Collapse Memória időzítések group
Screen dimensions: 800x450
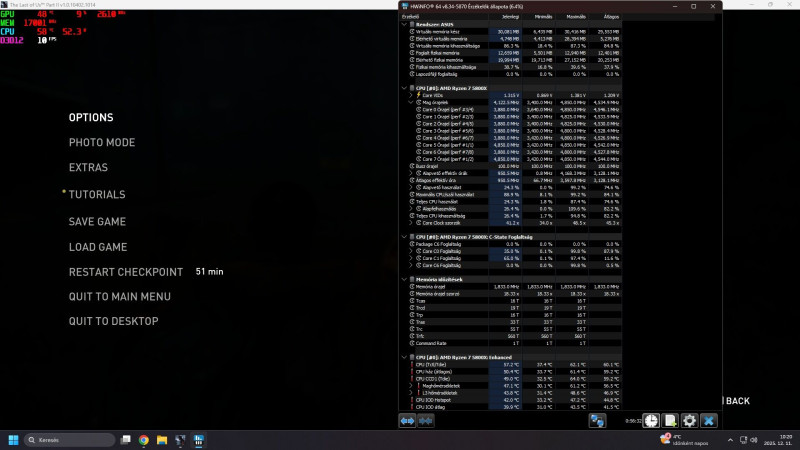point(404,279)
